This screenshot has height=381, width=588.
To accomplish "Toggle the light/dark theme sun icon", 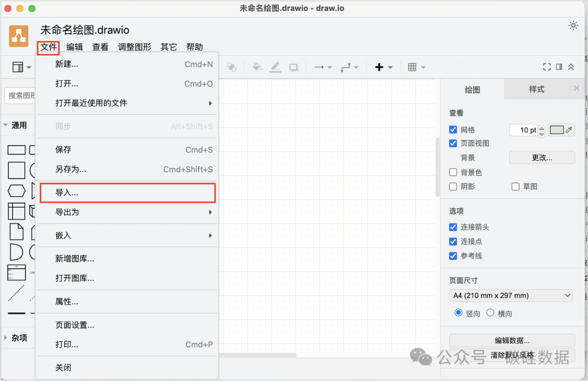I will (573, 26).
